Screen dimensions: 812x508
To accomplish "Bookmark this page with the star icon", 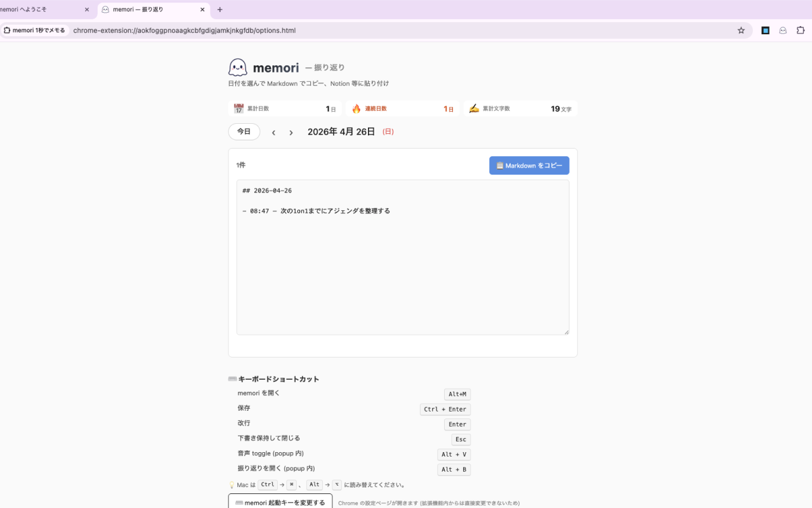I will (x=741, y=30).
